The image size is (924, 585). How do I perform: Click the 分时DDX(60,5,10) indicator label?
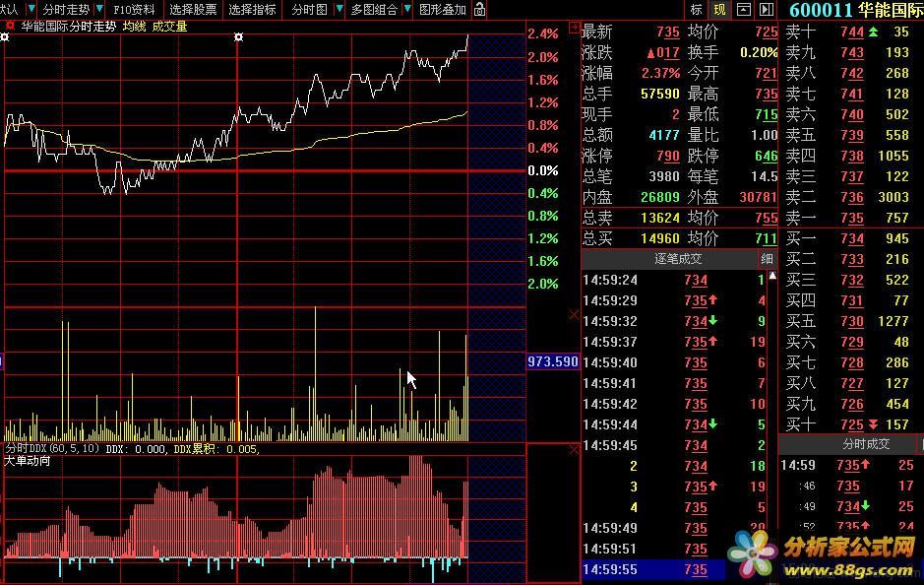point(52,449)
